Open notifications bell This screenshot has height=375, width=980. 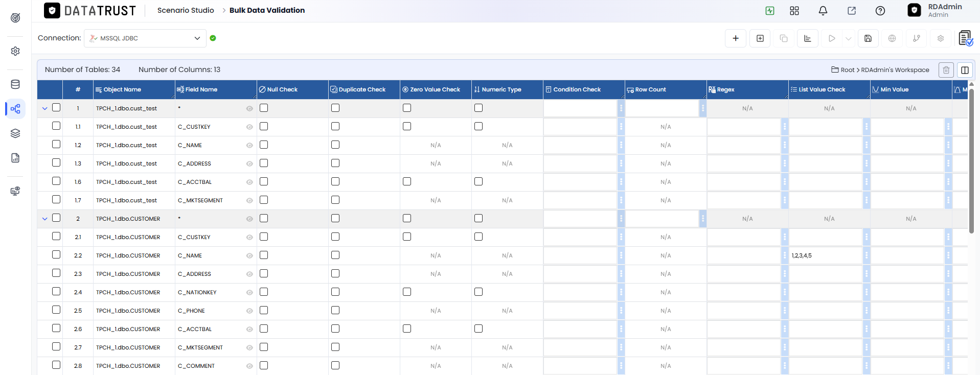(x=823, y=11)
